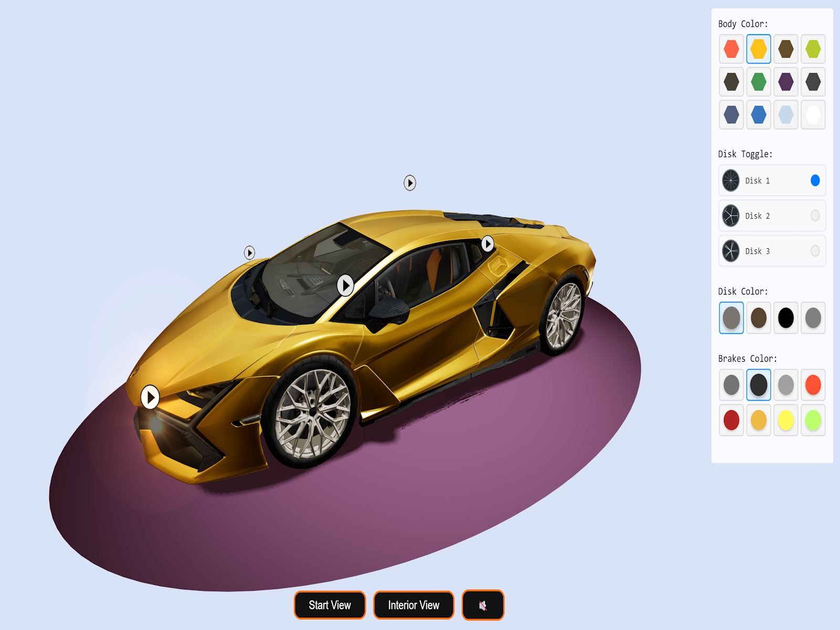Choose the orange-red body color
This screenshot has width=840, height=630.
(731, 49)
